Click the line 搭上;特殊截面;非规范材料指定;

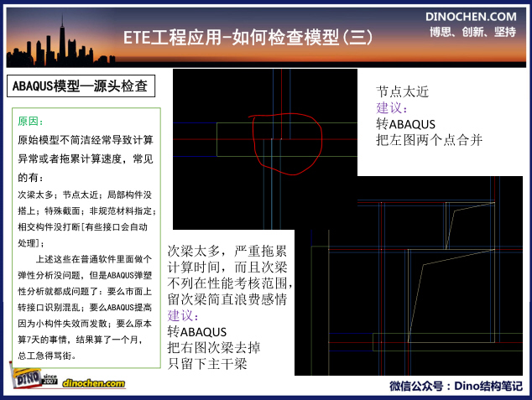(87, 210)
